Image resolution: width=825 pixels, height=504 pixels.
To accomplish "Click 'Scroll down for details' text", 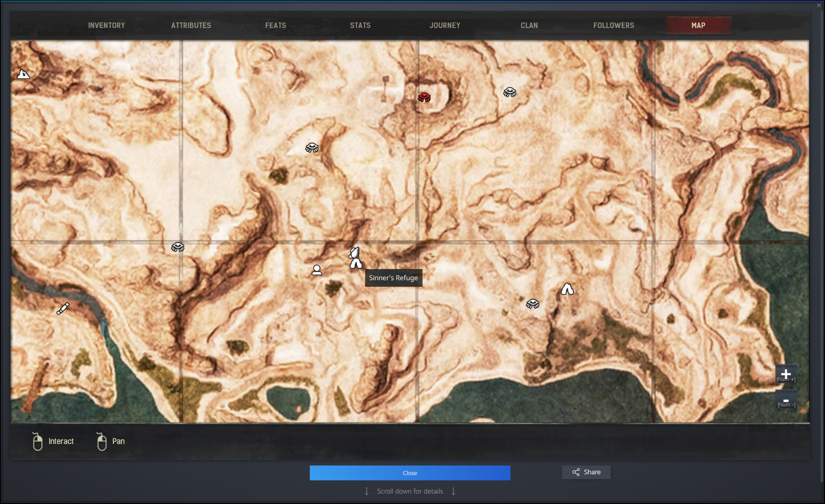I will tap(410, 491).
